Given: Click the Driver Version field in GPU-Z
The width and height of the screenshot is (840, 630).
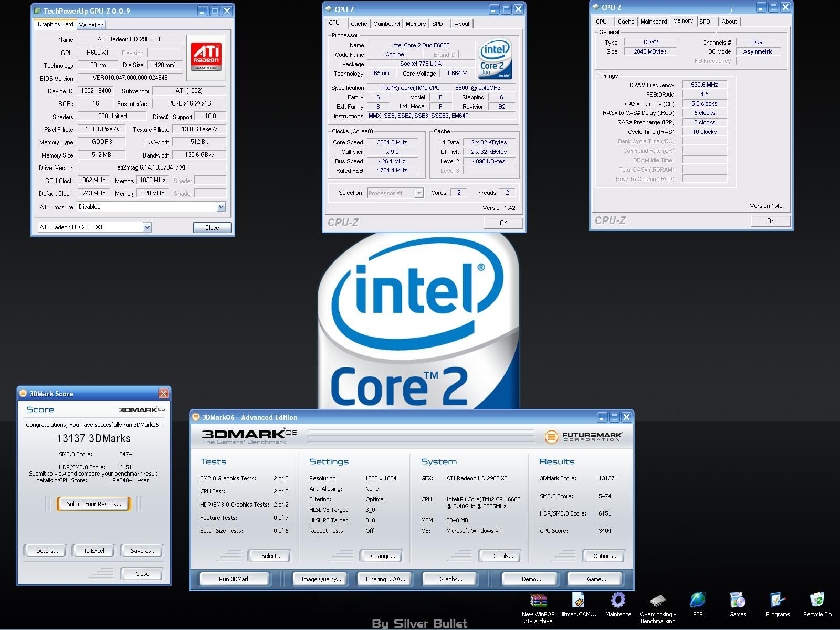Looking at the screenshot, I should point(152,167).
